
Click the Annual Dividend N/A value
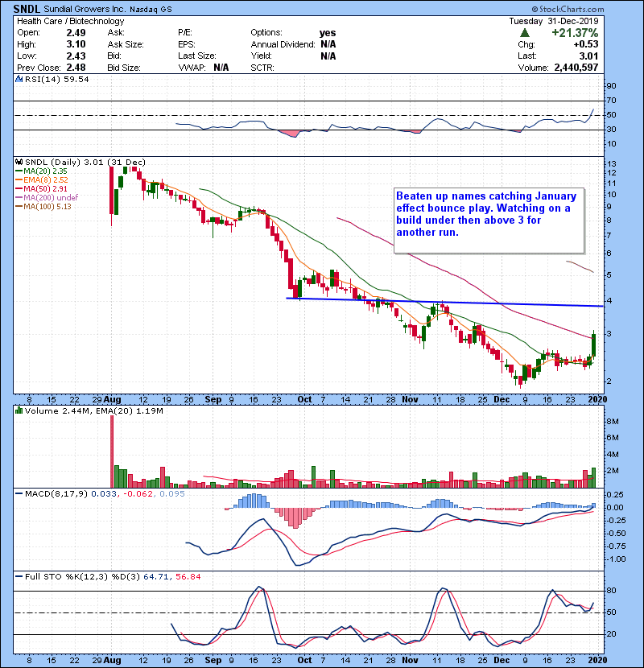click(328, 44)
